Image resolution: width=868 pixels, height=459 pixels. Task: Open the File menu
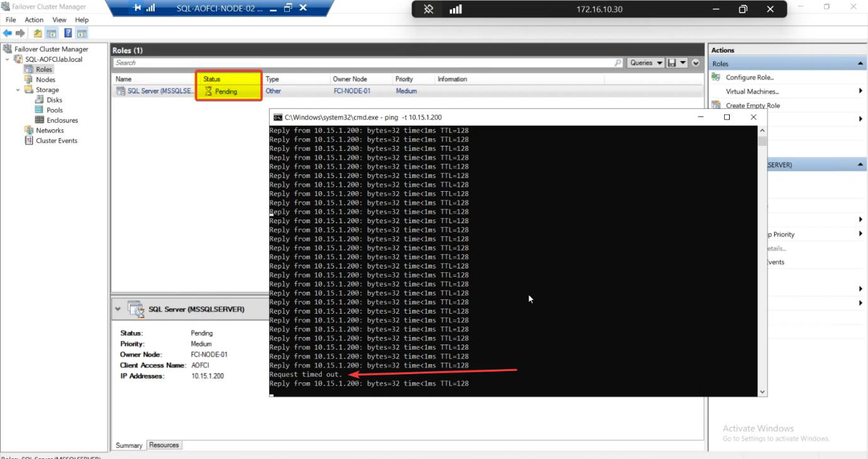tap(11, 20)
